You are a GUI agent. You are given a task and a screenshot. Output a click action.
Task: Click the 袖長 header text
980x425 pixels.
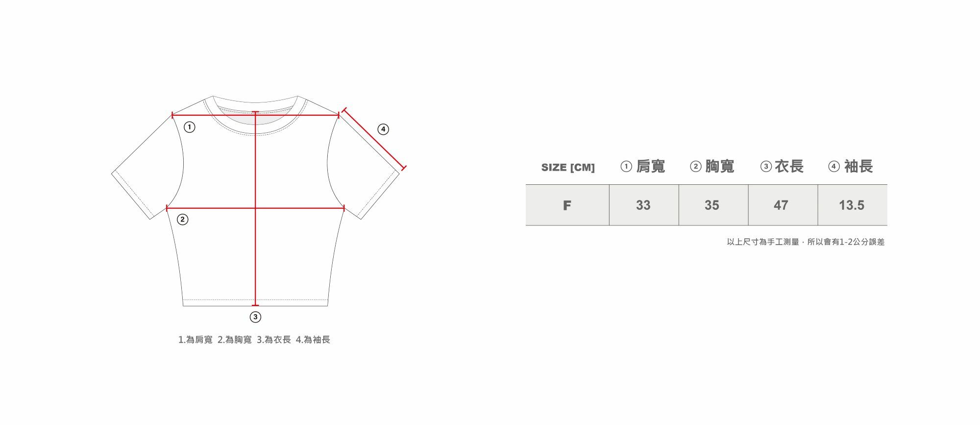click(x=858, y=167)
